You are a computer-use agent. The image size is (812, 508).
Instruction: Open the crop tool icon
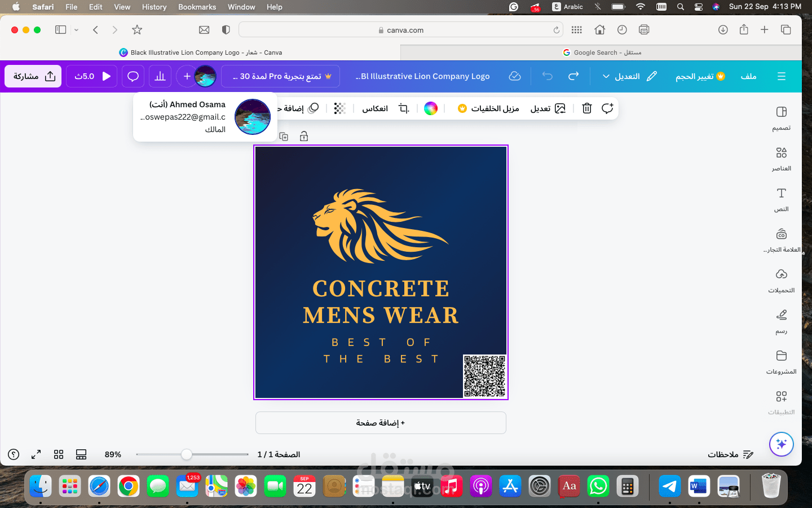pyautogui.click(x=404, y=108)
